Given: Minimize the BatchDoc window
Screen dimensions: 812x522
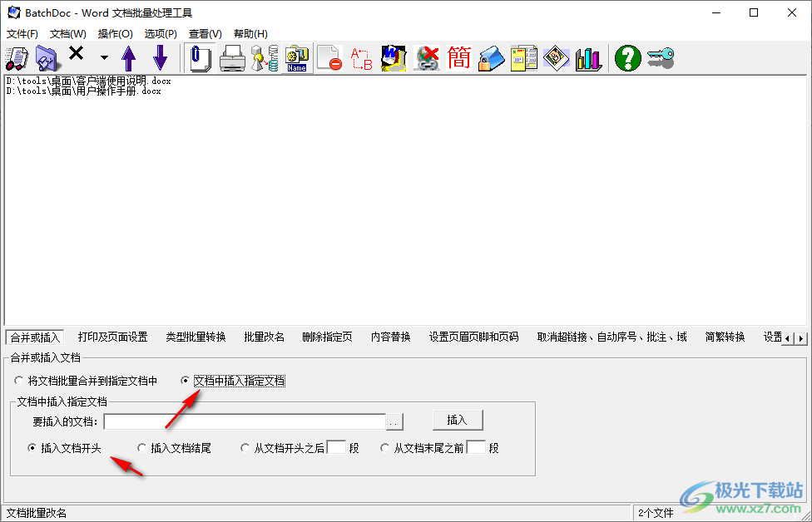Looking at the screenshot, I should tap(716, 13).
